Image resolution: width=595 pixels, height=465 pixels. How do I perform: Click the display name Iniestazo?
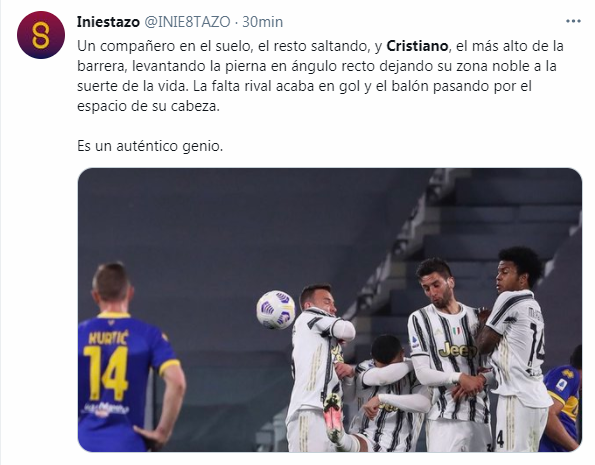(108, 22)
